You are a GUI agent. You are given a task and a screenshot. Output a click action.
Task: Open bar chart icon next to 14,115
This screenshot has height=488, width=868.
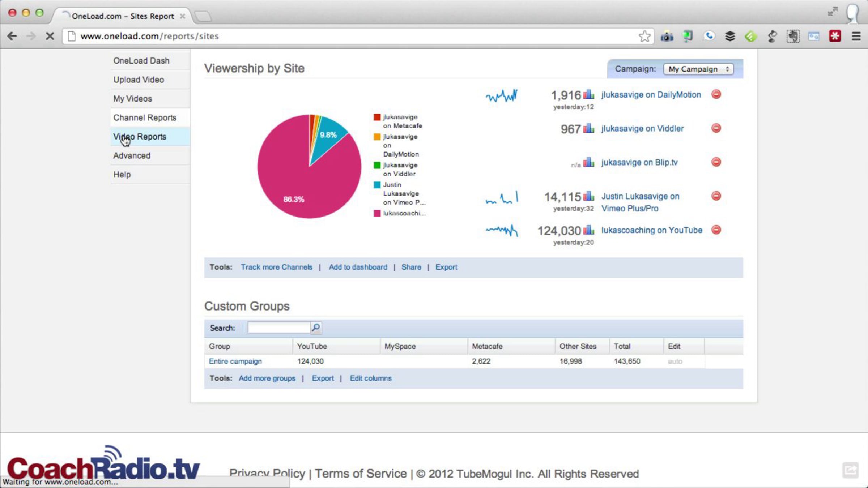(x=588, y=196)
